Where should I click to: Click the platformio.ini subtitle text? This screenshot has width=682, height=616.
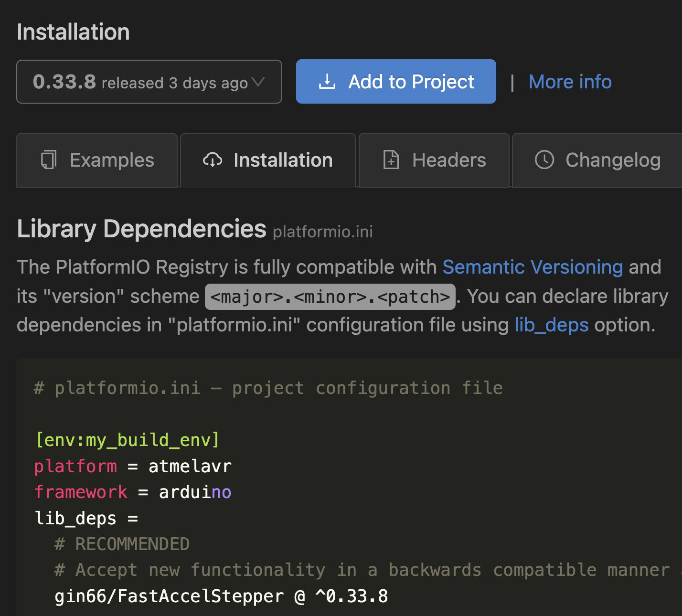(x=323, y=232)
